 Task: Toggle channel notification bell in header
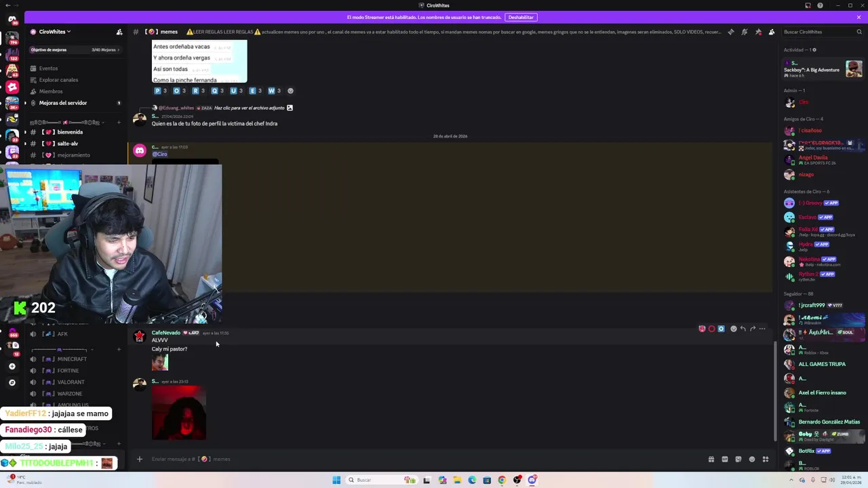tap(744, 32)
